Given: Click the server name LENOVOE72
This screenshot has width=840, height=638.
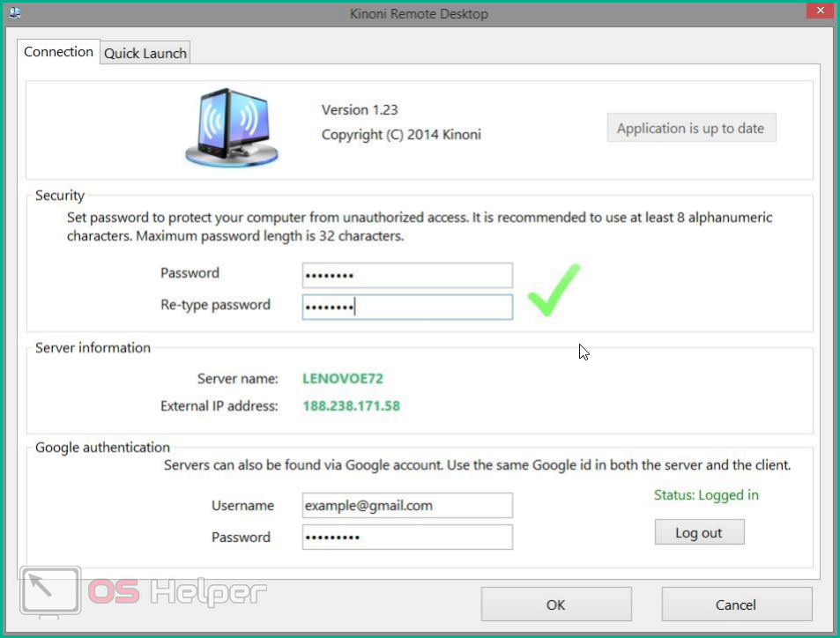Looking at the screenshot, I should coord(343,379).
